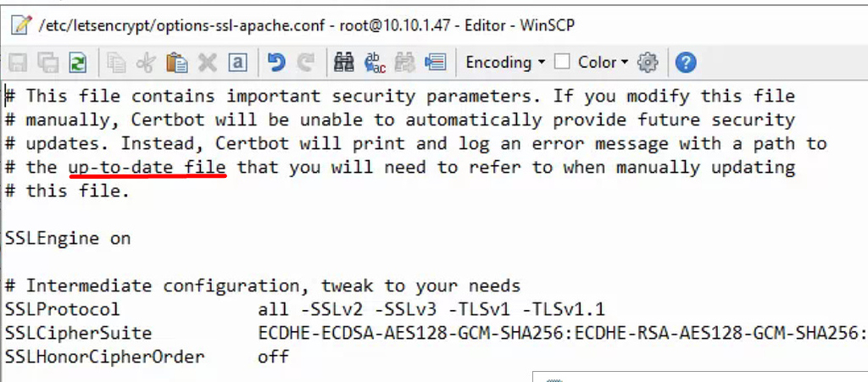Open editor preferences with the gear icon

pos(647,63)
